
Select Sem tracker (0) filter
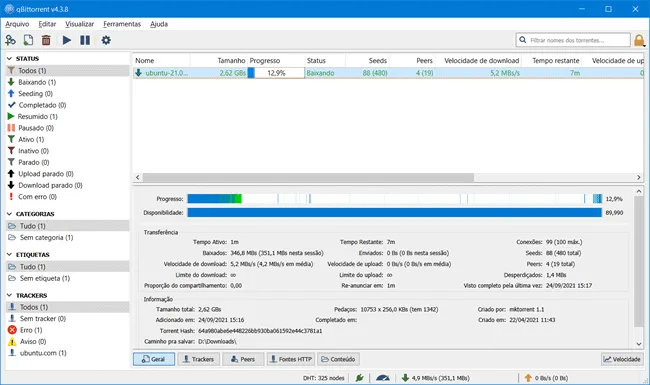coord(68,319)
